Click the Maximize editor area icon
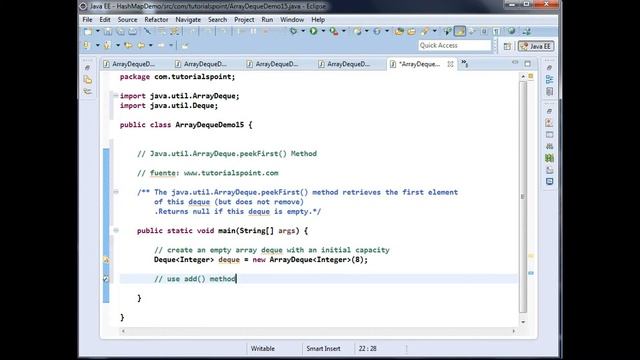Viewport: 640px width, 360px height. pos(528,63)
